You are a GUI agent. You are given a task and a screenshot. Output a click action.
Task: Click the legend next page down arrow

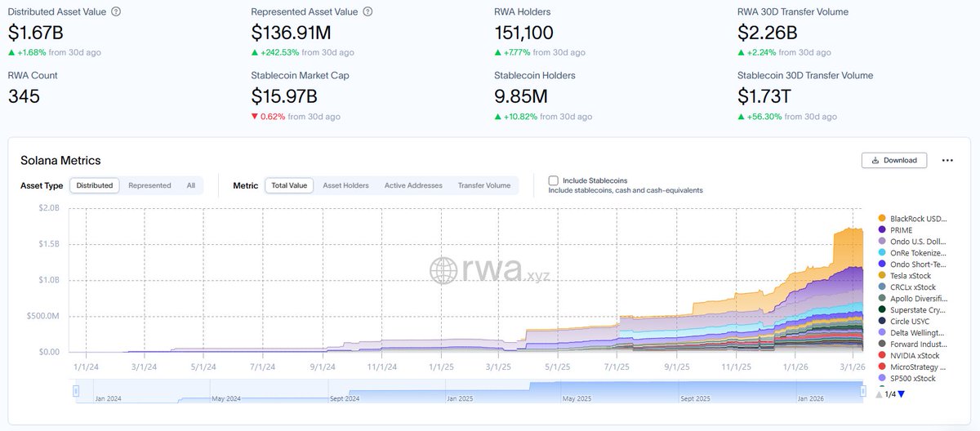pyautogui.click(x=901, y=394)
